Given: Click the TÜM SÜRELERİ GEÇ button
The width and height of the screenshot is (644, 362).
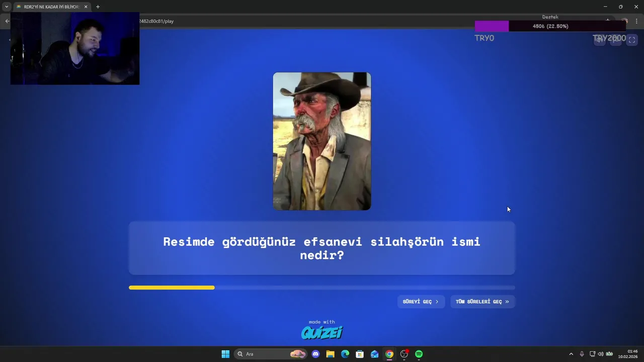Looking at the screenshot, I should pyautogui.click(x=482, y=302).
